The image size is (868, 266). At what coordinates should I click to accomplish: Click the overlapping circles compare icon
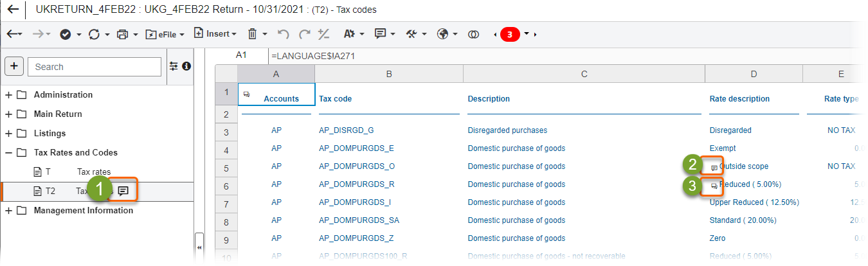pos(473,34)
